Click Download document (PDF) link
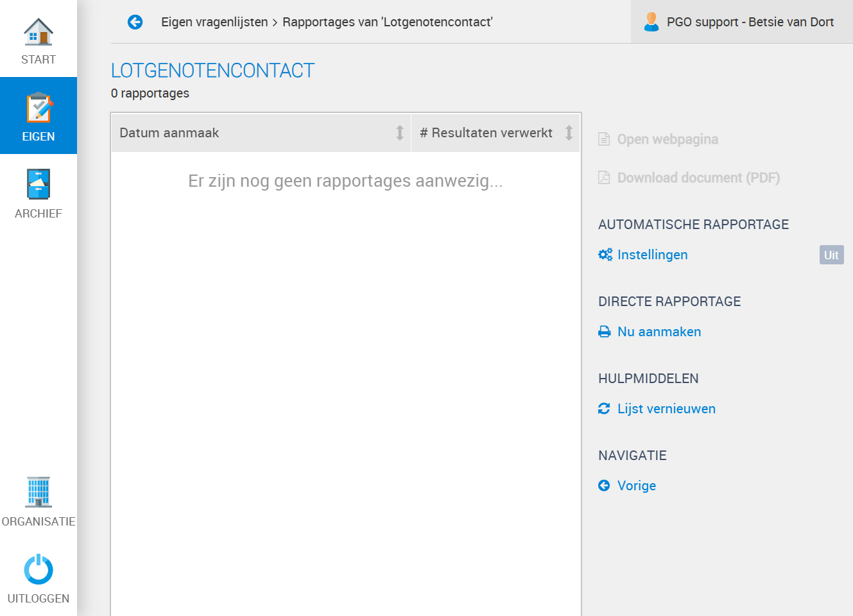 click(698, 178)
